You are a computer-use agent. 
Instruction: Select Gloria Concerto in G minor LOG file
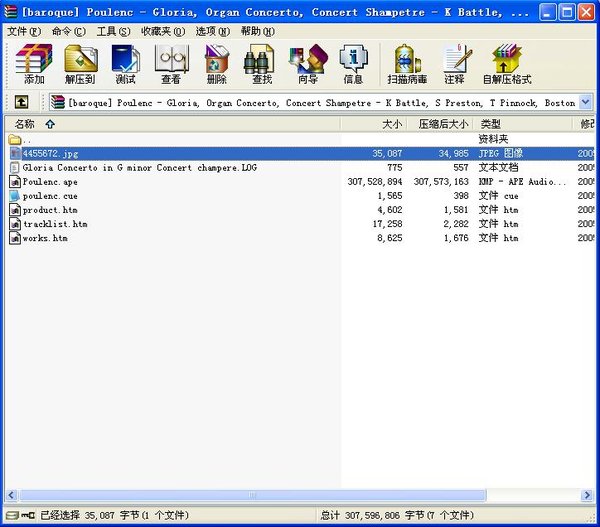pyautogui.click(x=140, y=168)
